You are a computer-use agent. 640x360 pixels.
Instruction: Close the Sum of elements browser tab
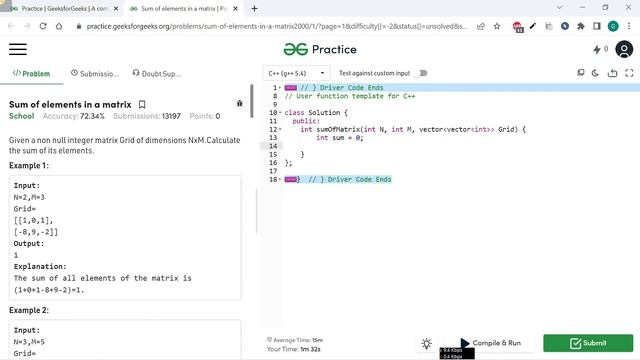click(x=235, y=8)
